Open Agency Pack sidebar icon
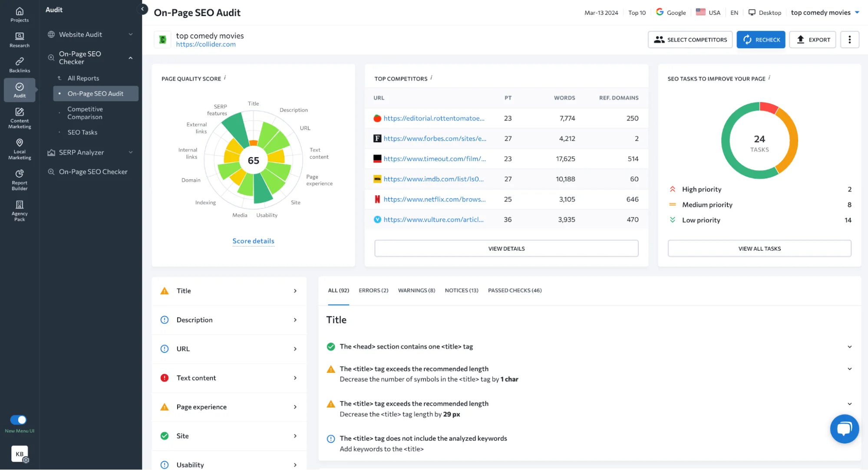868x470 pixels. 20,210
